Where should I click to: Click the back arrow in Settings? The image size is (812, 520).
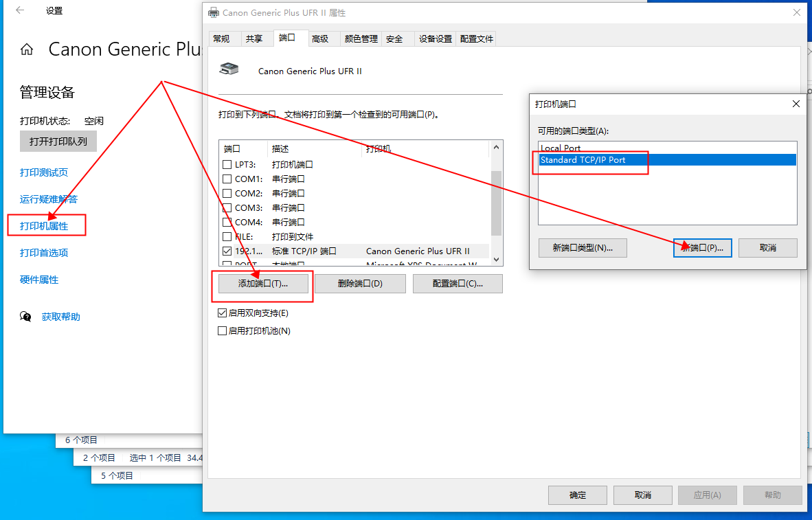tap(20, 10)
